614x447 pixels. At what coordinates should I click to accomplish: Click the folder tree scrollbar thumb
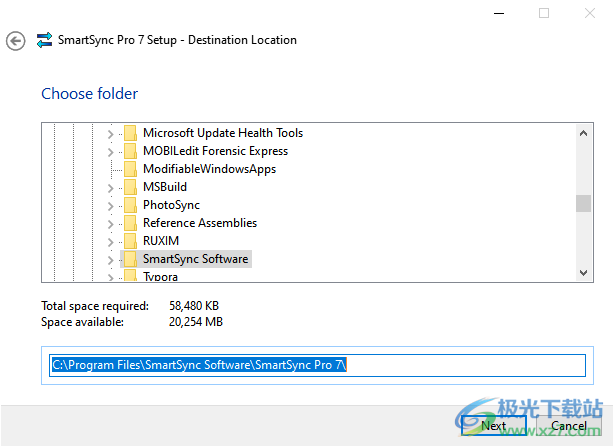tap(583, 204)
